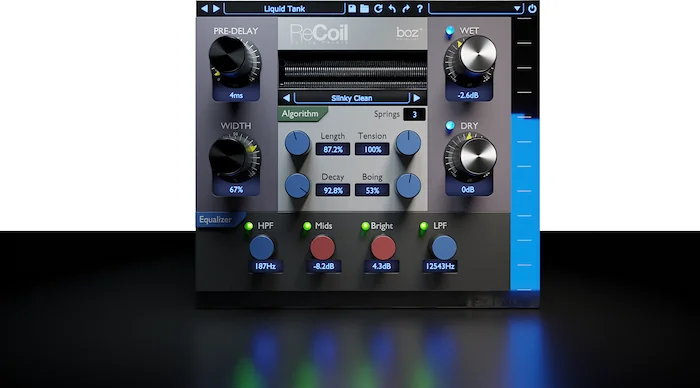This screenshot has width=700, height=388.
Task: Toggle the HPF filter LED
Action: click(x=249, y=226)
